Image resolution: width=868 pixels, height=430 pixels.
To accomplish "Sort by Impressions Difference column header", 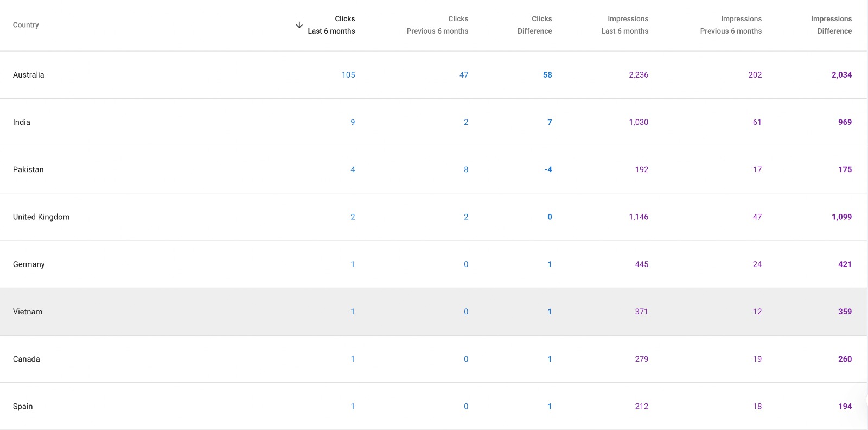I will [x=831, y=25].
